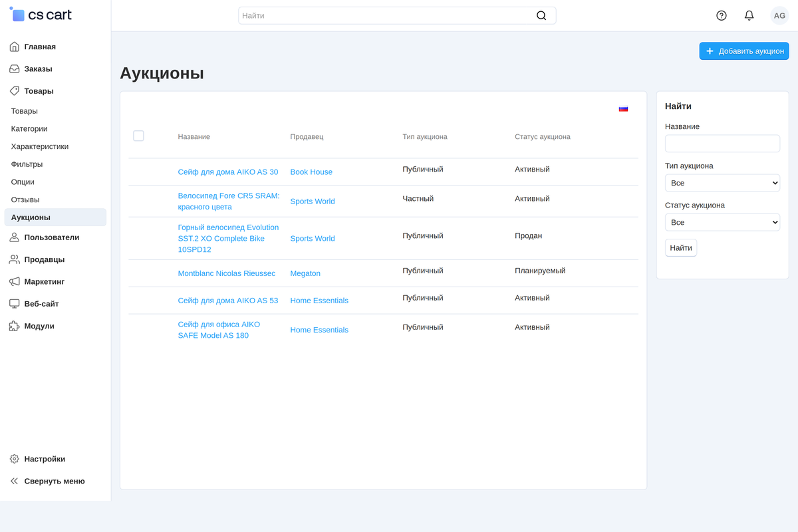Select Фильтры in the sidebar
Viewport: 798px width, 532px height.
27,164
